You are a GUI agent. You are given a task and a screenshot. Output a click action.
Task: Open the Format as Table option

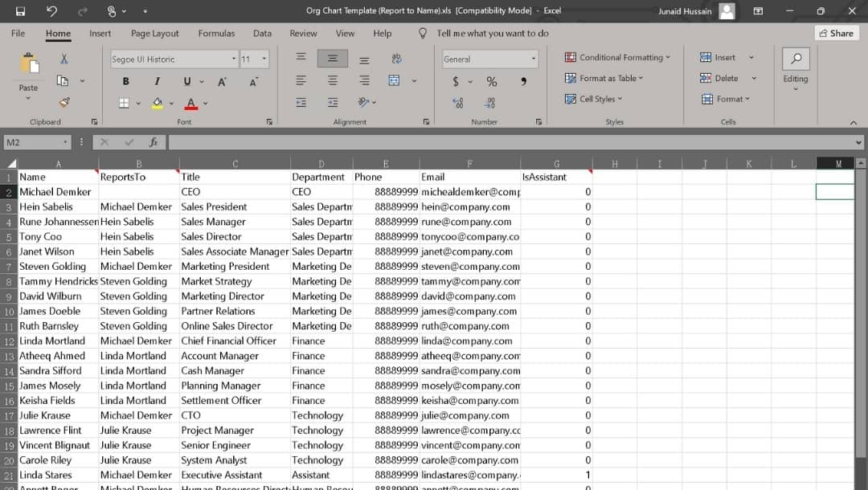tap(605, 78)
